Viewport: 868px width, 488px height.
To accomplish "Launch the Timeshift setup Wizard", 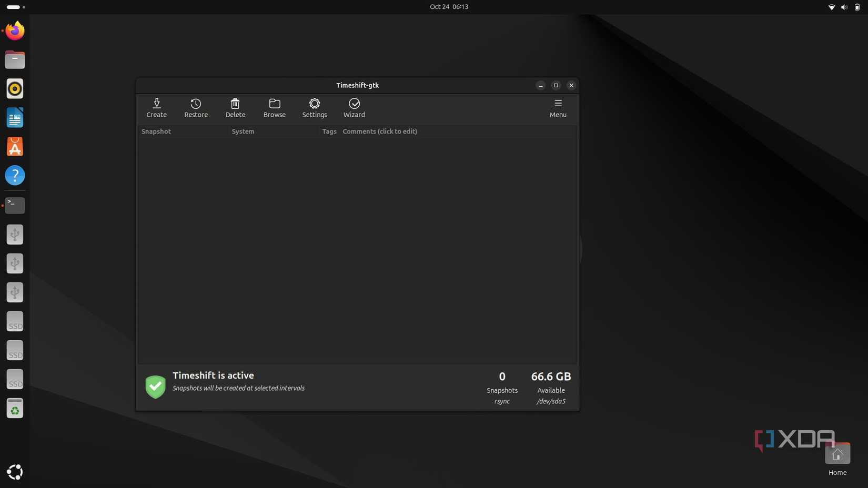I will [354, 108].
